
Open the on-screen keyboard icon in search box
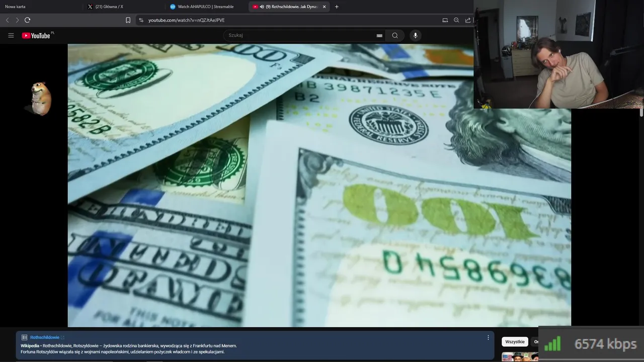(x=379, y=36)
